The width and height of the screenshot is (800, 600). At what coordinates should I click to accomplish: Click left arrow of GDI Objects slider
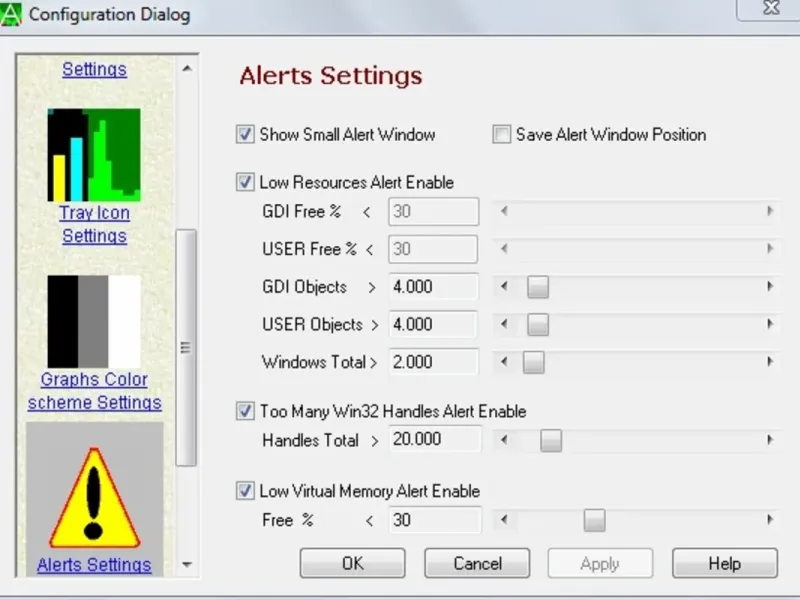tap(504, 286)
